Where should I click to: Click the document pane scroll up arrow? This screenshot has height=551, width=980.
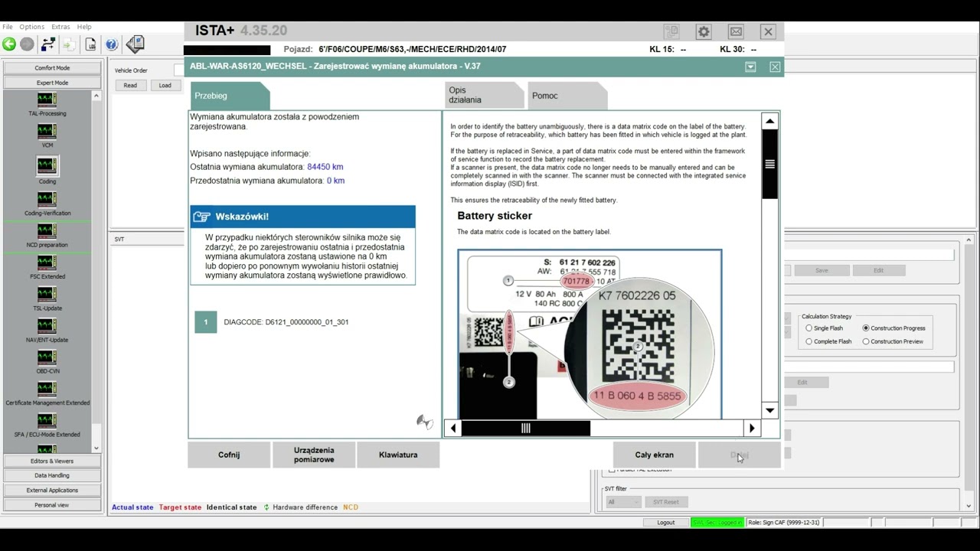point(769,121)
